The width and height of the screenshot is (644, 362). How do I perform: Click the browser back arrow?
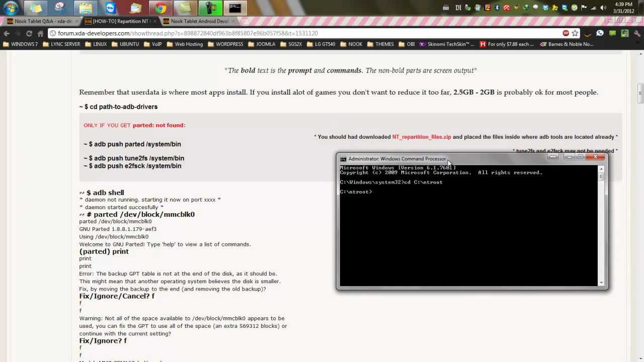(7, 33)
